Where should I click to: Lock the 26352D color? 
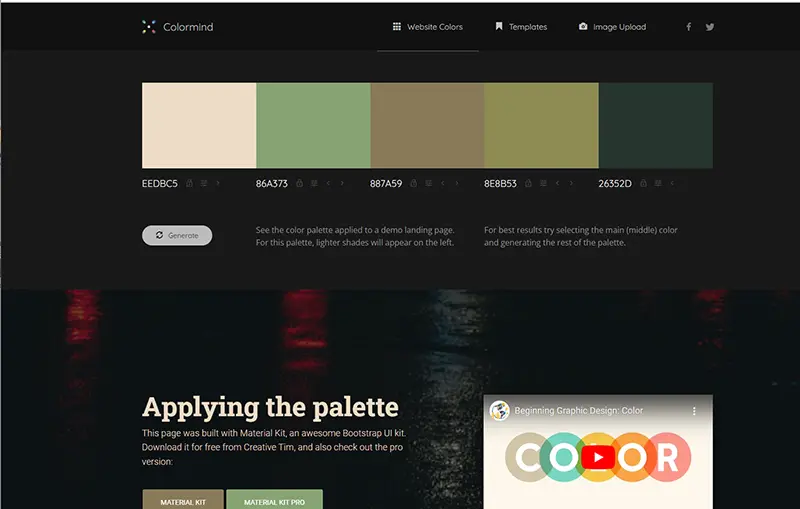pos(643,183)
